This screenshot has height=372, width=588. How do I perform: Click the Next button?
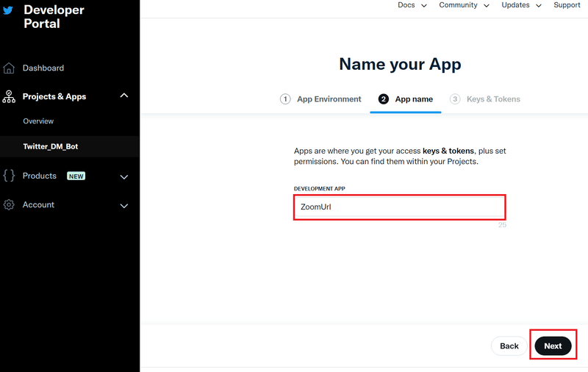click(553, 346)
